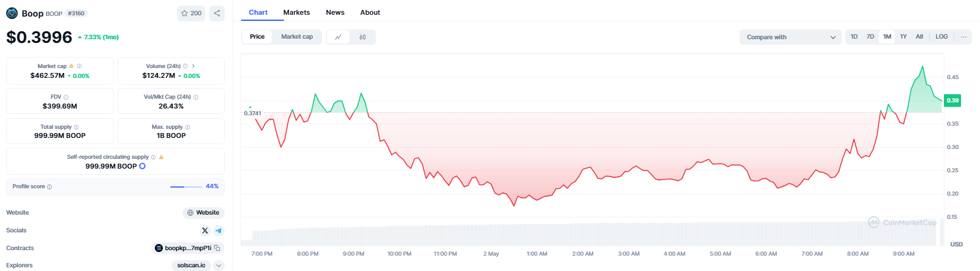Show Max. supply info icon
The image size is (980, 271).
[x=187, y=127]
